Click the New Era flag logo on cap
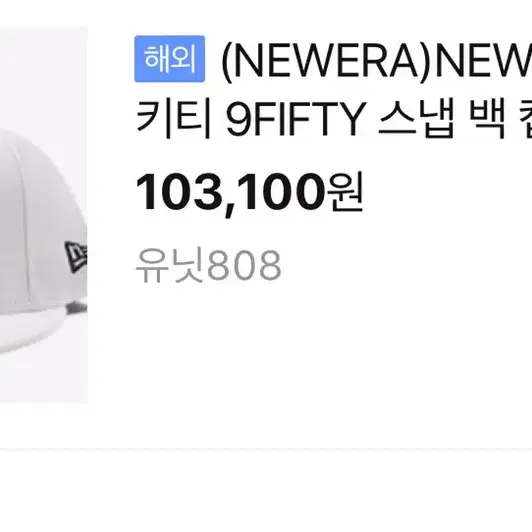This screenshot has width=532, height=532. click(76, 258)
